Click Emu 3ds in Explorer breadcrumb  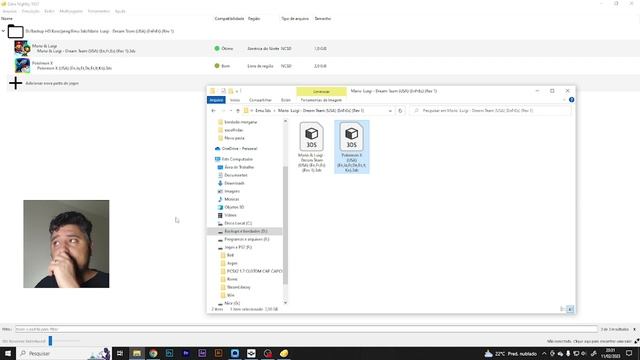(x=263, y=111)
